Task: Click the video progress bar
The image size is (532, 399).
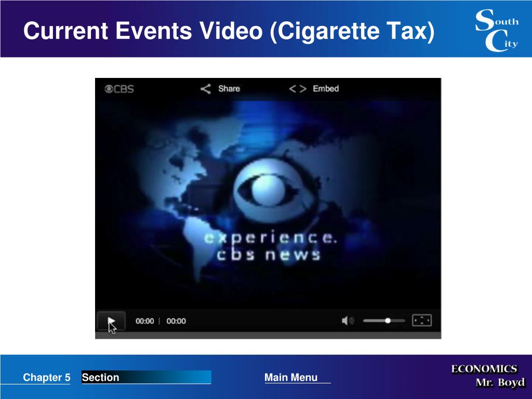Action: pyautogui.click(x=268, y=336)
